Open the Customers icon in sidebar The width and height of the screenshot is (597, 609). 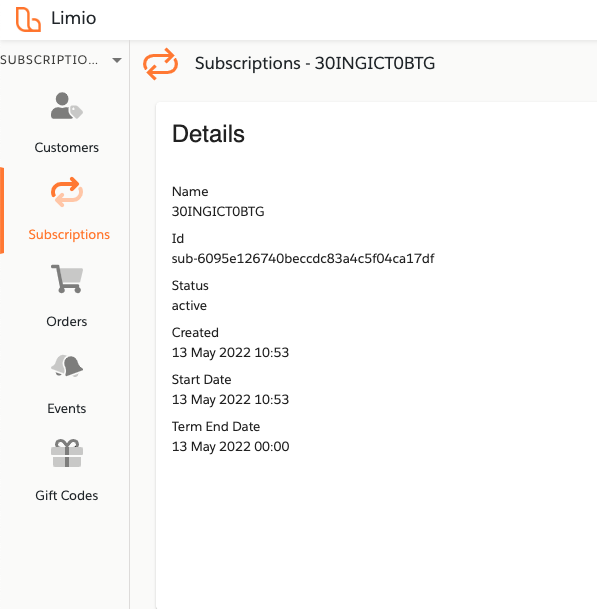tap(66, 106)
